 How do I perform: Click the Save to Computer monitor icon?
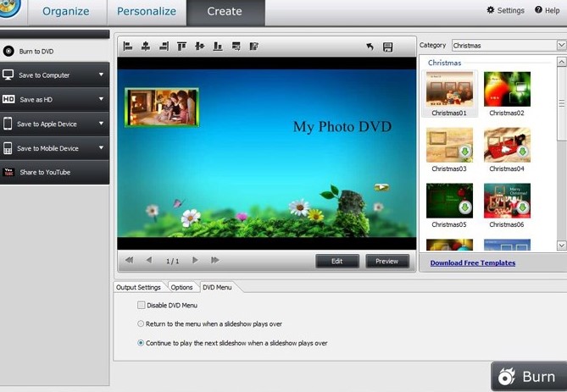[8, 75]
